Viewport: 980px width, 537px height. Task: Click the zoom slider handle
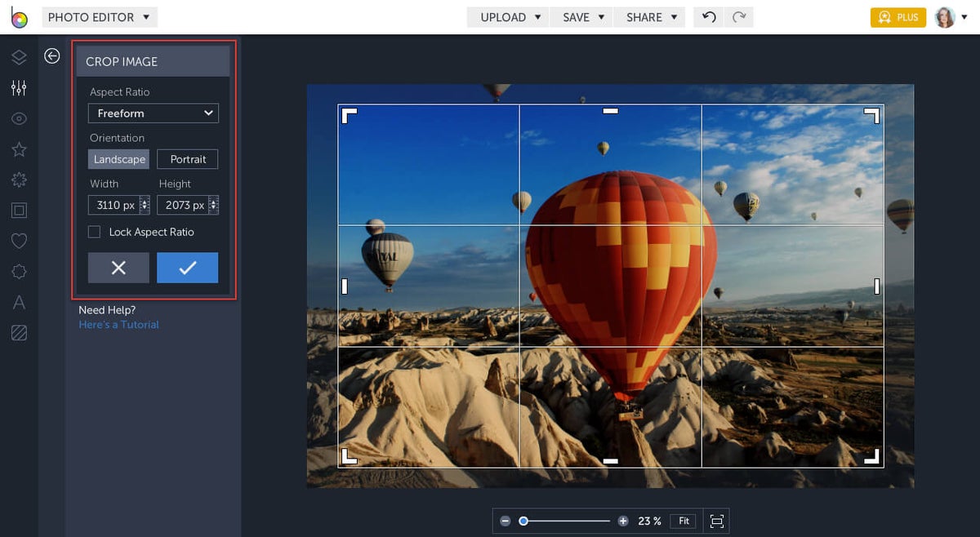523,521
